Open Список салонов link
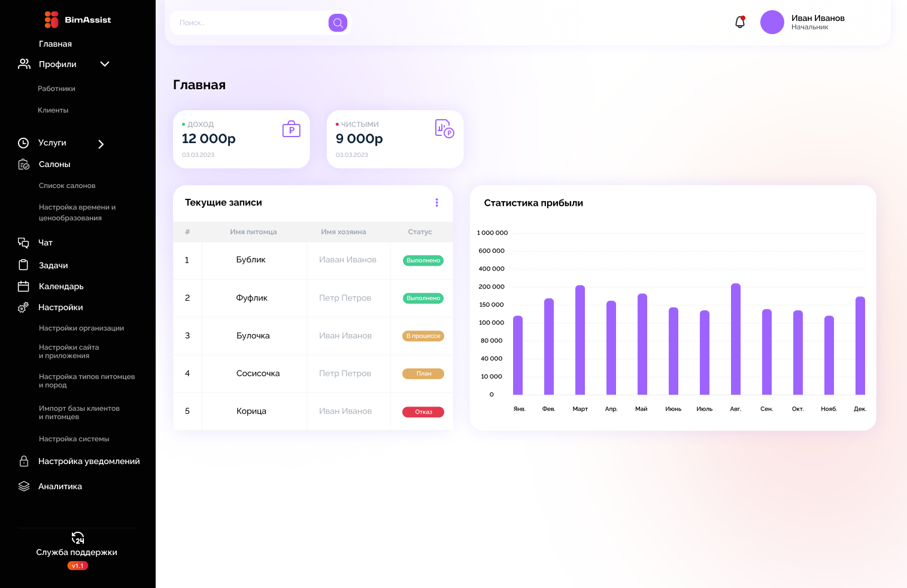The width and height of the screenshot is (907, 588). point(67,186)
